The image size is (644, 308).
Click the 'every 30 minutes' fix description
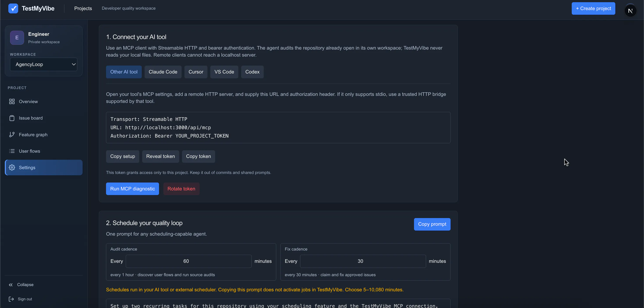(x=330, y=275)
